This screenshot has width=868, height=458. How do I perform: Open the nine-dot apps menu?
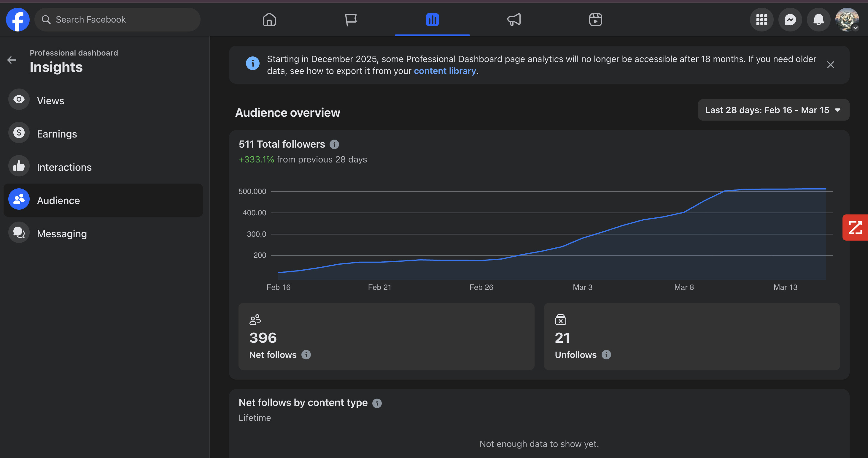(x=762, y=20)
